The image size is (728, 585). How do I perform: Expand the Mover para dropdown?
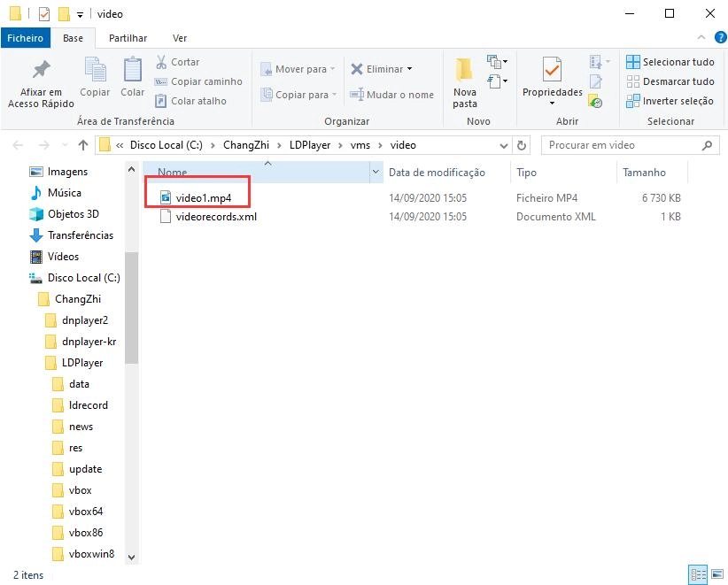[333, 69]
